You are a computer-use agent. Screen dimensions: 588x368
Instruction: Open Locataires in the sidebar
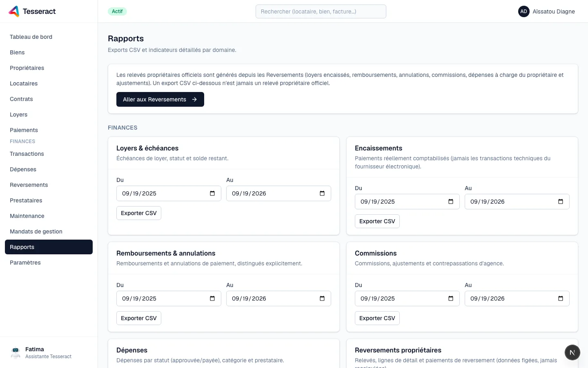point(49,83)
